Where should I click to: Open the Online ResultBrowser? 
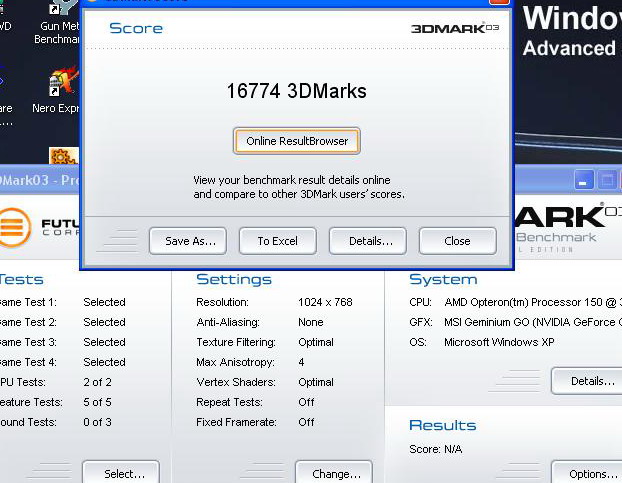click(297, 141)
